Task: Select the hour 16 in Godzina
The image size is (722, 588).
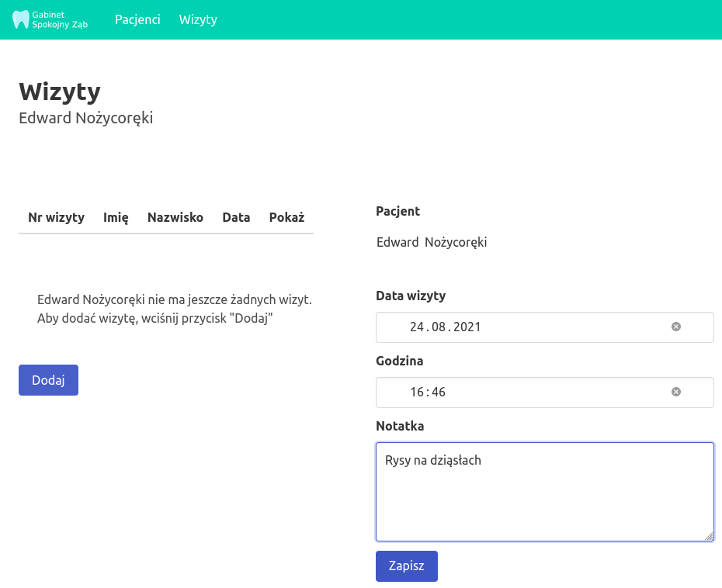Action: tap(417, 393)
